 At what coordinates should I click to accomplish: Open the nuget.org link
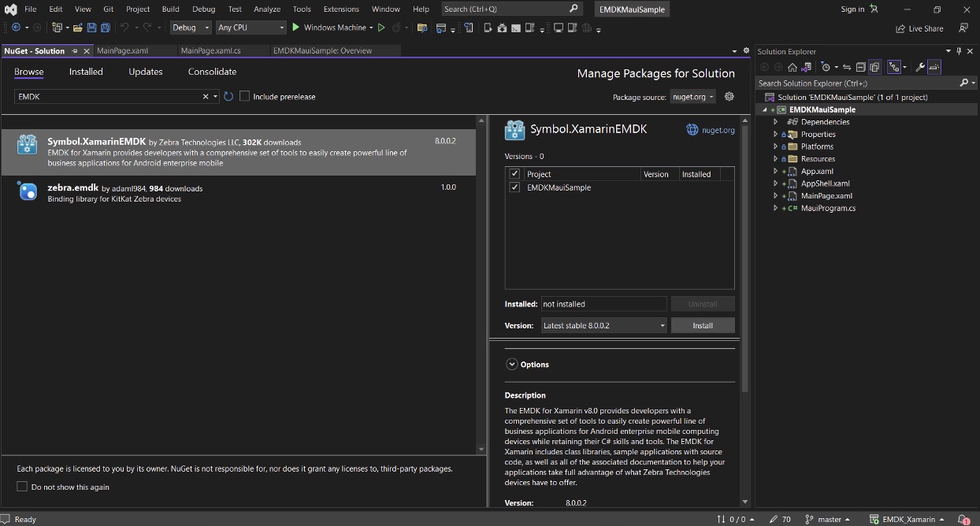click(x=718, y=130)
